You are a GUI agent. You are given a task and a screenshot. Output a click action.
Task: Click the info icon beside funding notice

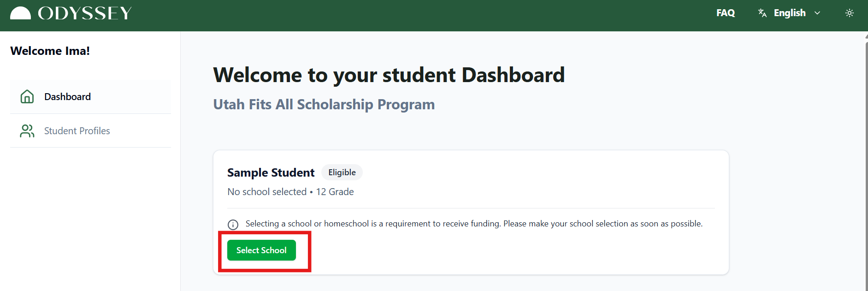pos(233,225)
